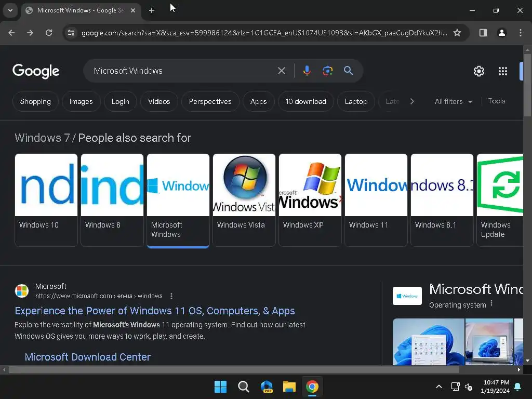Clear the search box text
This screenshot has width=532, height=399.
282,71
